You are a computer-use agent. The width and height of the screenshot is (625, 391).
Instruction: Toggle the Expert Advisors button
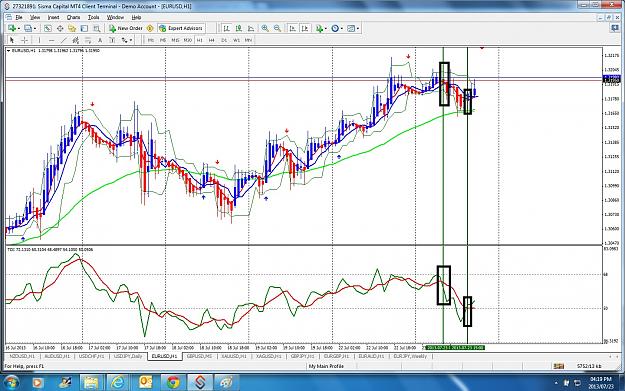pos(181,28)
